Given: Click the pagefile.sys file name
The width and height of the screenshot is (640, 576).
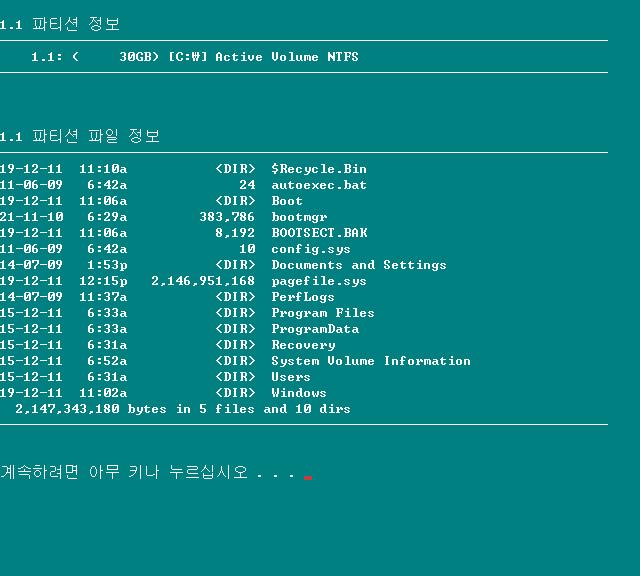Looking at the screenshot, I should point(319,281).
